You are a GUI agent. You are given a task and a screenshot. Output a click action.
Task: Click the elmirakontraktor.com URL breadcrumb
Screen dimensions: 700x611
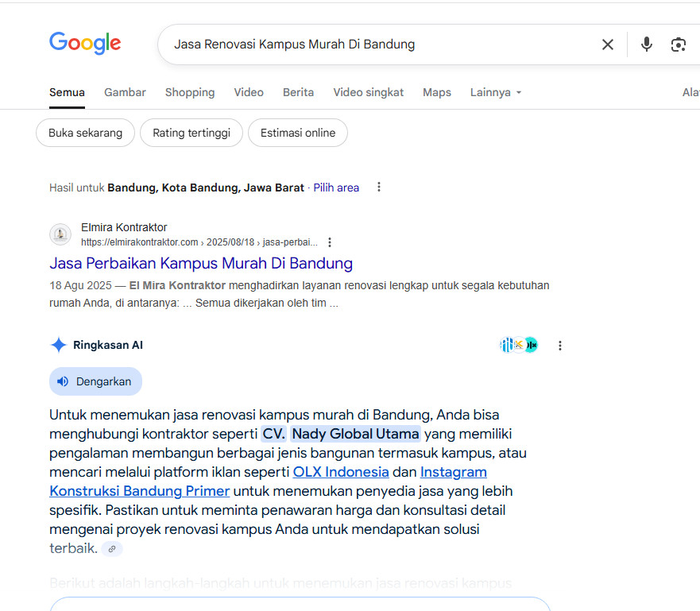tap(199, 242)
